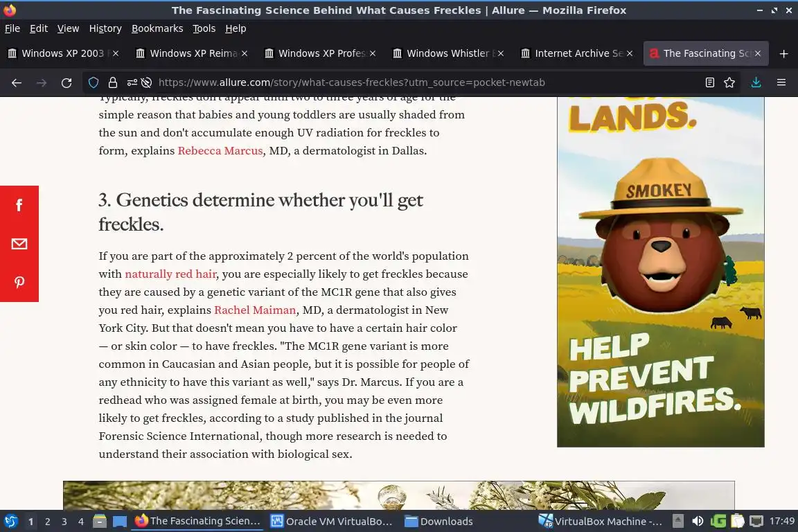
Task: Switch to workspace 2
Action: (47, 522)
